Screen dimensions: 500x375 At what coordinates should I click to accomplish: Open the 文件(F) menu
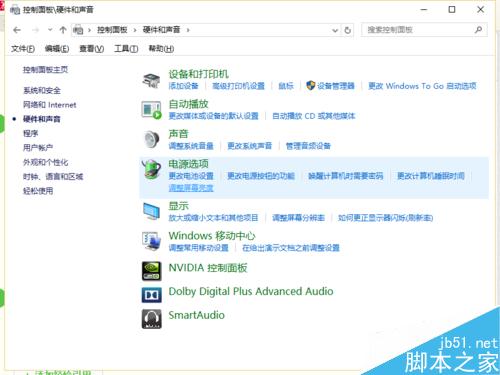pos(23,49)
